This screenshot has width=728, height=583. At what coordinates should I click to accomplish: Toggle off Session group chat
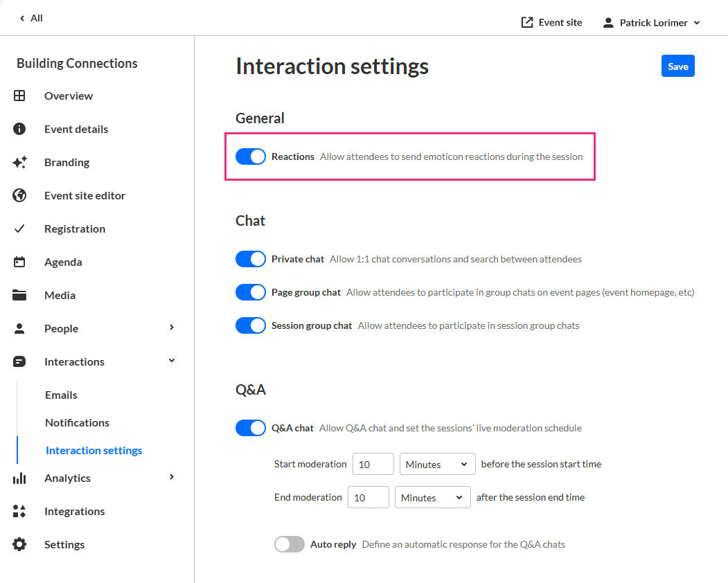tap(251, 325)
